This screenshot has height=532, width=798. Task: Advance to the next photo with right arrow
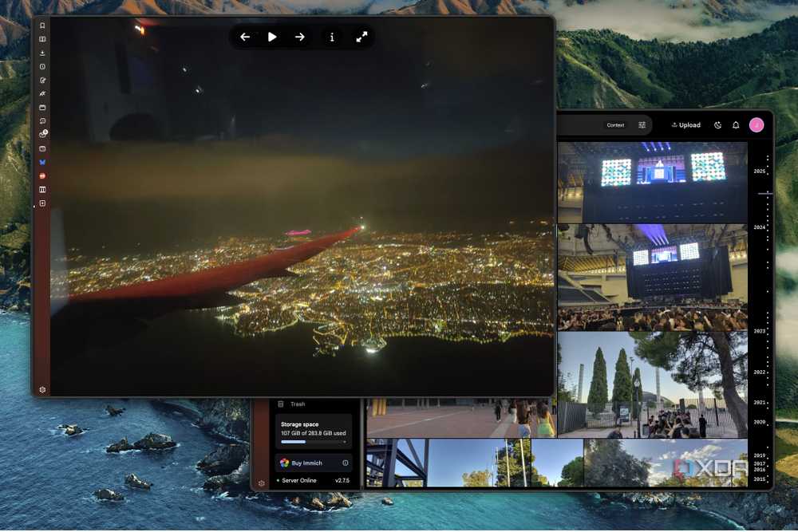(300, 37)
